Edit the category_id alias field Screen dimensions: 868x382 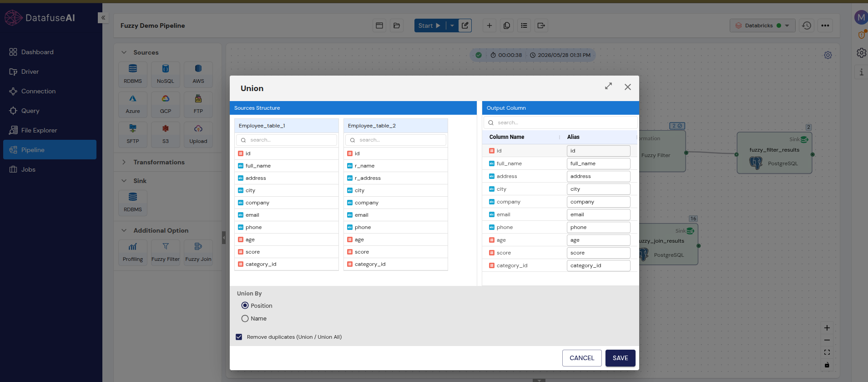(598, 265)
